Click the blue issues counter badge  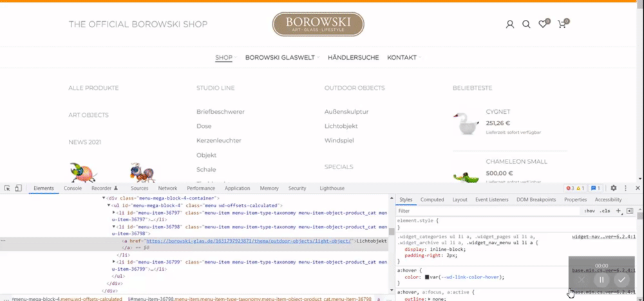[596, 188]
